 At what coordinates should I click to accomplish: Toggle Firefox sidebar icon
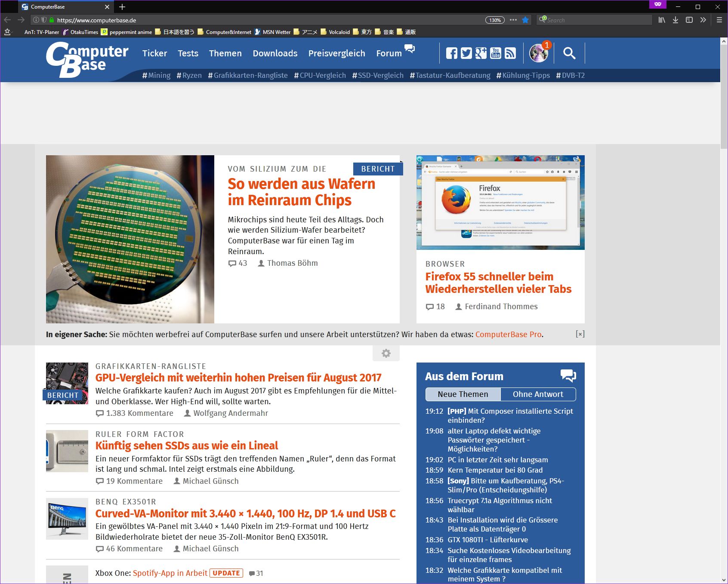(689, 20)
